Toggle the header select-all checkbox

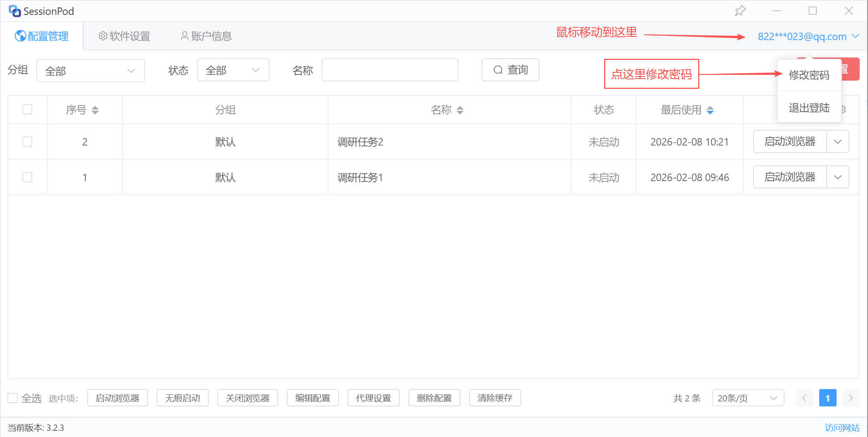point(27,110)
